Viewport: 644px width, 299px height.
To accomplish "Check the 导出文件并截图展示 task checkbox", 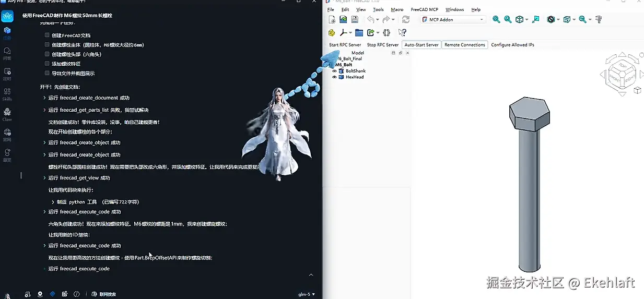I will click(47, 73).
